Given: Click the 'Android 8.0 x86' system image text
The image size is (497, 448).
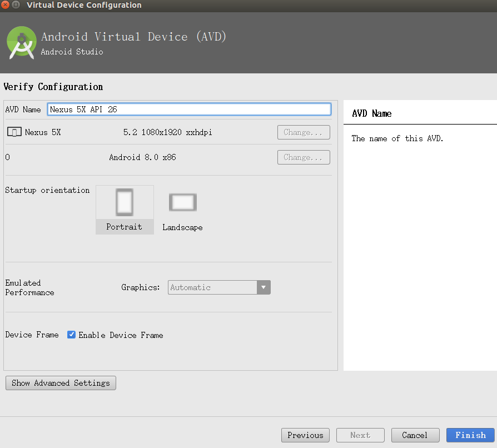Looking at the screenshot, I should (143, 157).
